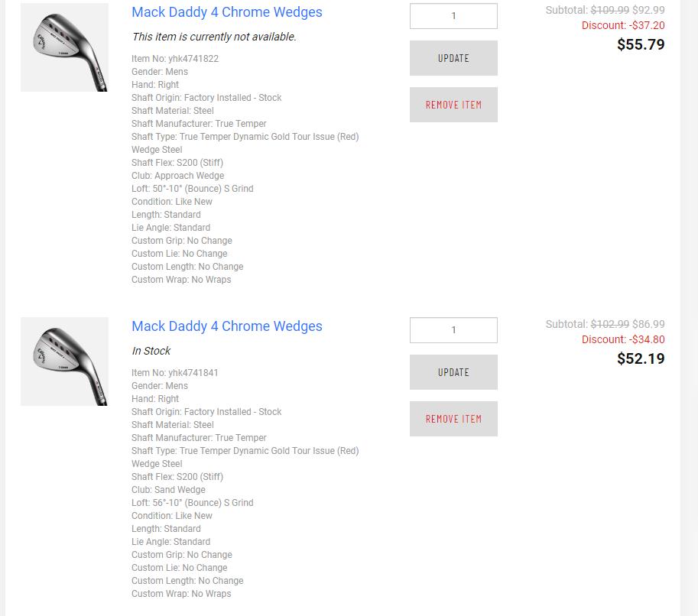Open the Mack Daddy 4 link priced $55.79
698x616 pixels.
[226, 12]
